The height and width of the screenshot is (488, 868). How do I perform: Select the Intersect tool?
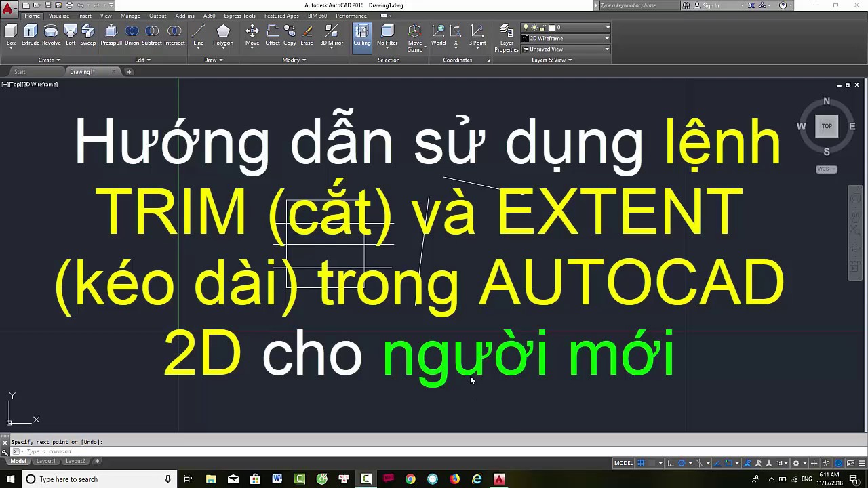174,35
